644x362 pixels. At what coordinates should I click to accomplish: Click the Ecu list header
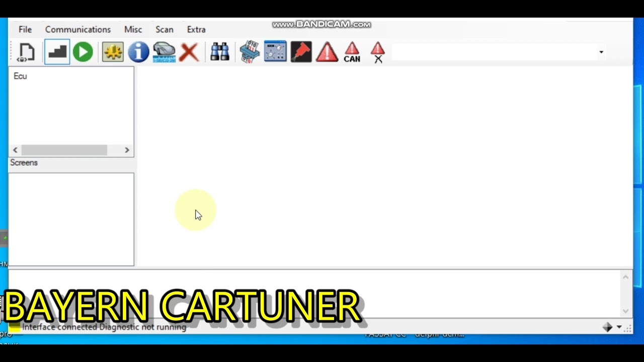pyautogui.click(x=20, y=76)
